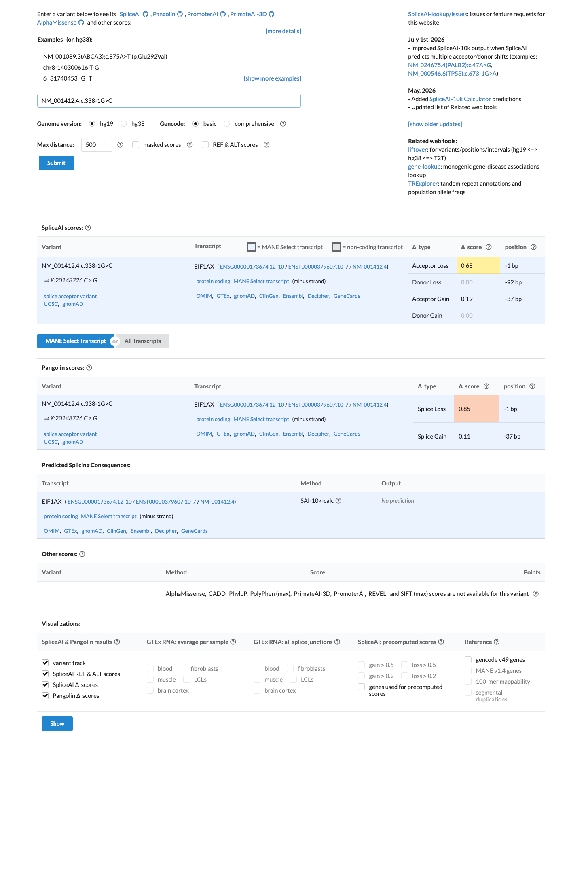Open OMIM link in Pangolin transcript row
The height and width of the screenshot is (890, 588).
point(204,434)
